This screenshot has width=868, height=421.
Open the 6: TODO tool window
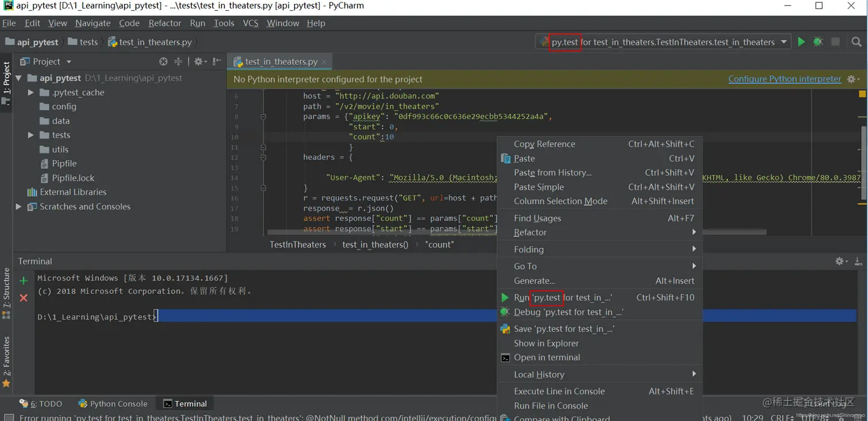(41, 404)
